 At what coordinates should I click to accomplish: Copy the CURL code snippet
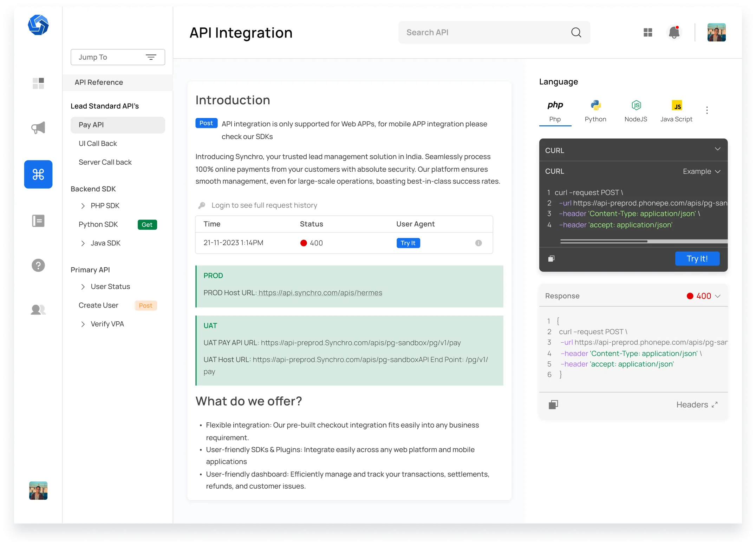[x=551, y=259]
